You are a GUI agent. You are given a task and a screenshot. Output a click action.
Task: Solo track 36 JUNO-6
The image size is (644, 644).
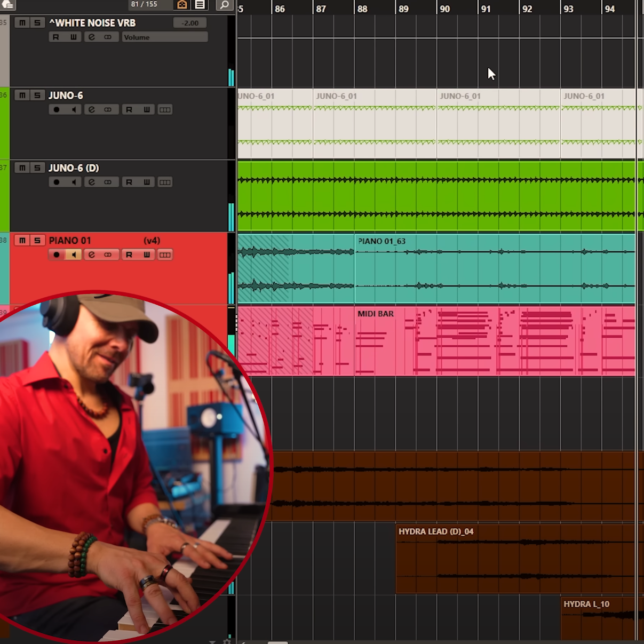[x=37, y=96]
